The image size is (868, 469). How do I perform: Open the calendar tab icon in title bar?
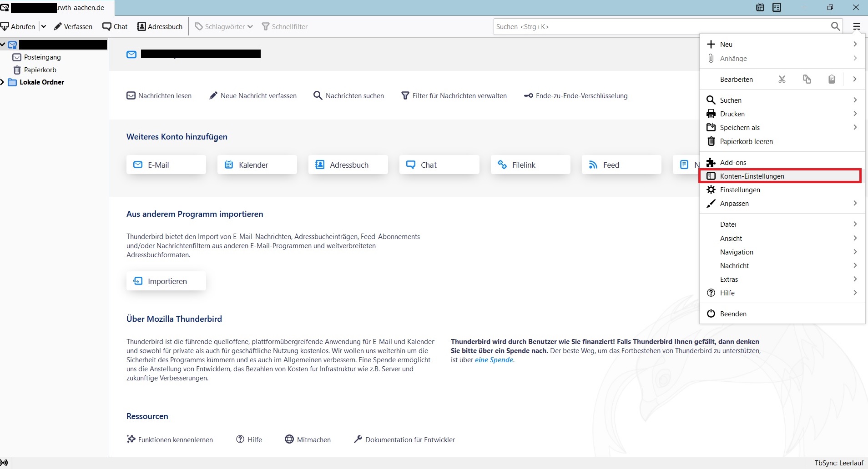point(760,7)
